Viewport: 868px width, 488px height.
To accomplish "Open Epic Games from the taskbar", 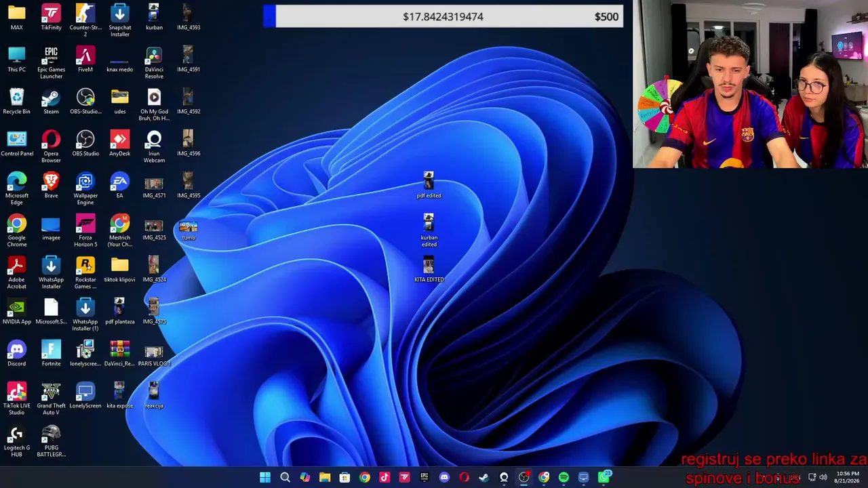I will pos(425,477).
